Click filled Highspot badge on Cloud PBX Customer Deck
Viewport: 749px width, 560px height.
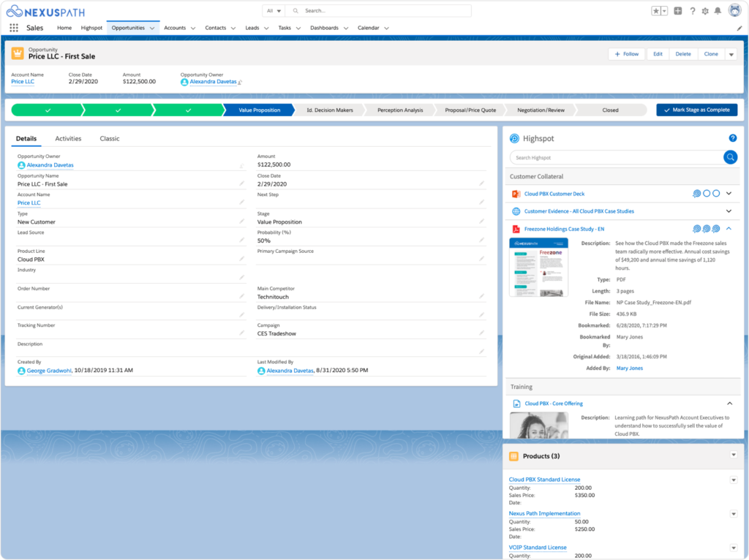click(x=696, y=193)
